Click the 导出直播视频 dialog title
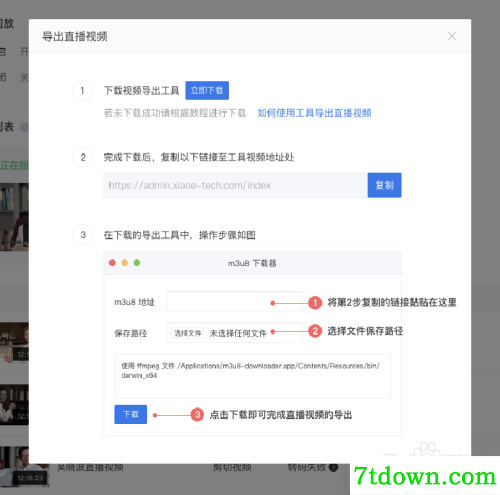Viewport: 500px width, 495px height. [75, 36]
